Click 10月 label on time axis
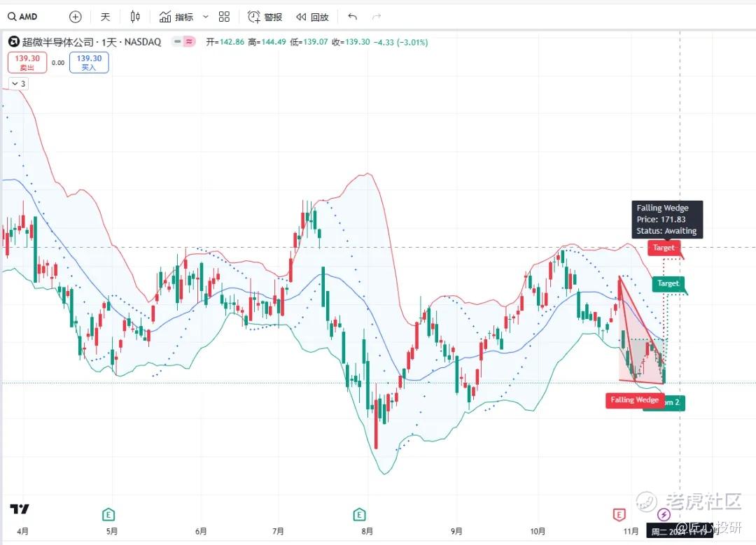 point(538,531)
